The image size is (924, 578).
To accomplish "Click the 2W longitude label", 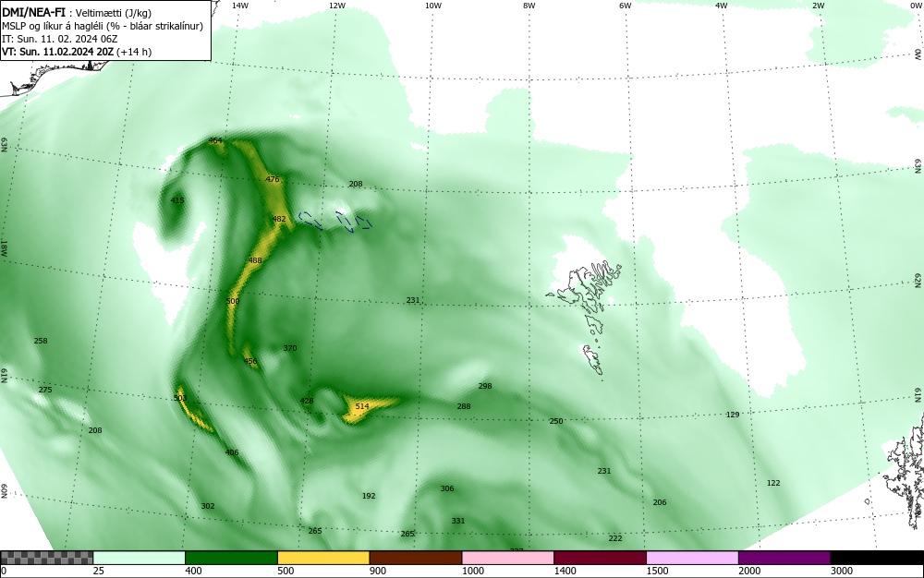I will 818,6.
